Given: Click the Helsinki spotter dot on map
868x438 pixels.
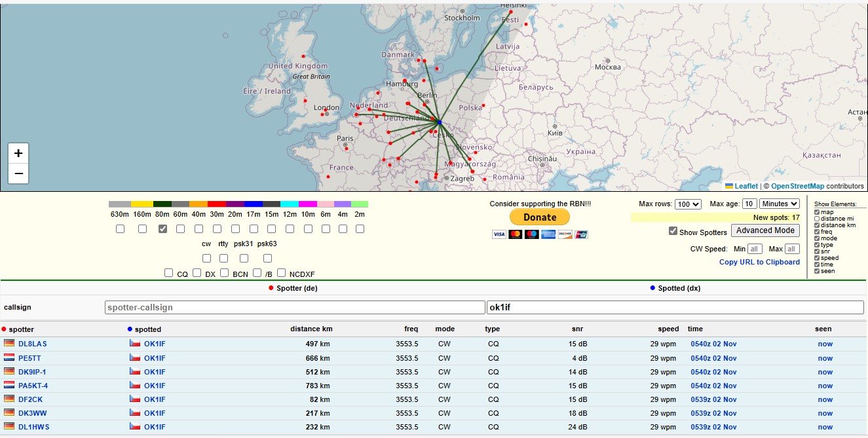Looking at the screenshot, I should pyautogui.click(x=511, y=12).
